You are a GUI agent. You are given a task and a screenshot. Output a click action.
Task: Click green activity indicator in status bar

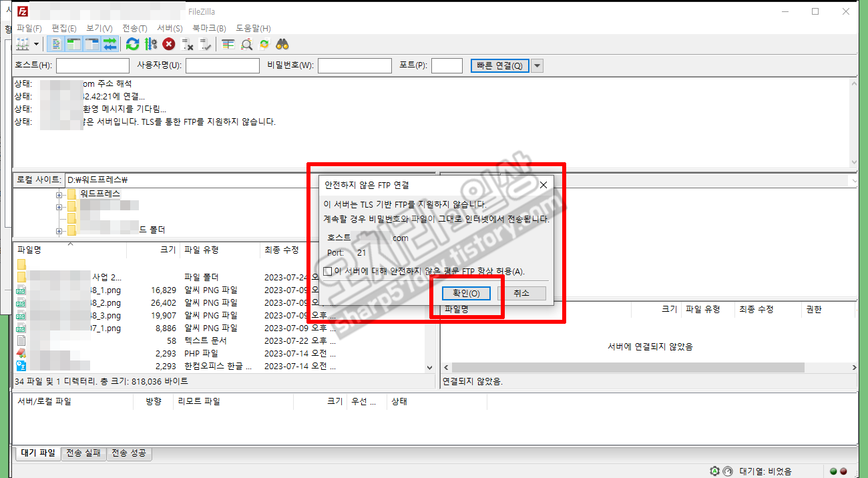pos(833,471)
